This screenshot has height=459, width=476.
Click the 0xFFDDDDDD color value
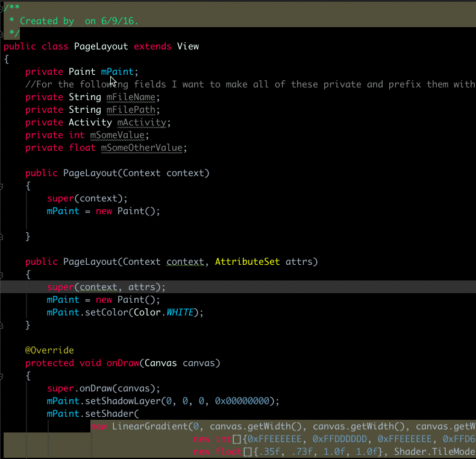point(340,439)
